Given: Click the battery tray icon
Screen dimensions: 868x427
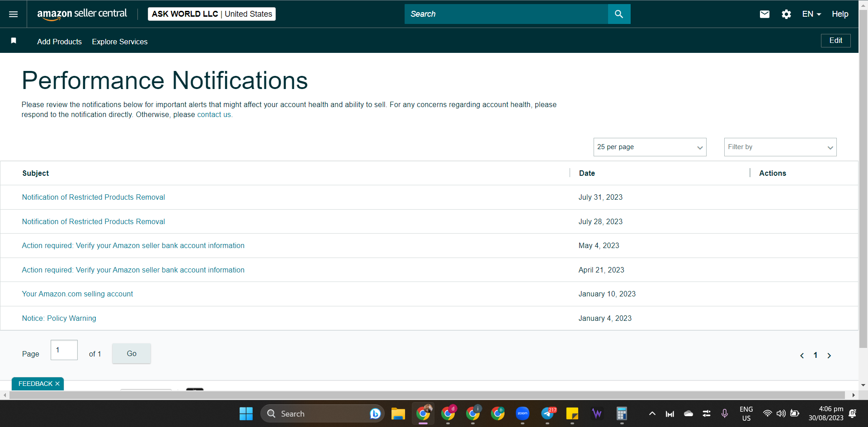Looking at the screenshot, I should (794, 413).
